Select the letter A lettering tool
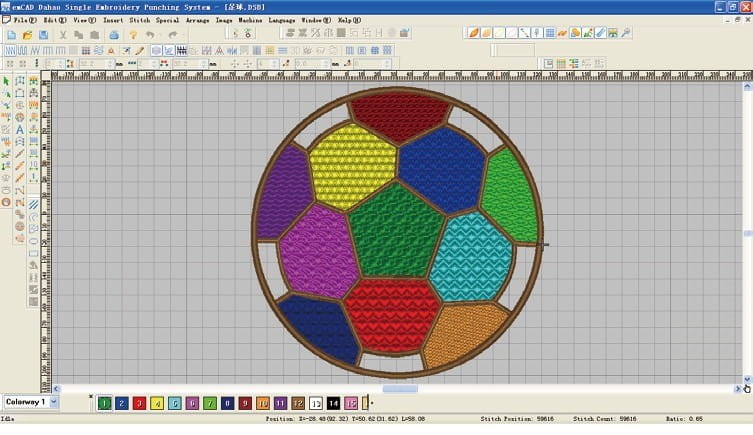753x435 pixels. click(20, 129)
